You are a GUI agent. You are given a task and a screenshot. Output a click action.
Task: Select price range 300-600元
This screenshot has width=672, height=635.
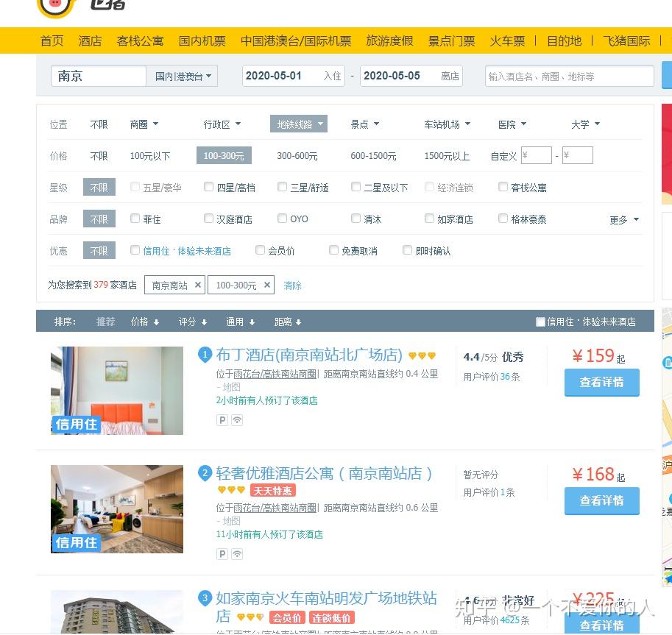[x=297, y=156]
